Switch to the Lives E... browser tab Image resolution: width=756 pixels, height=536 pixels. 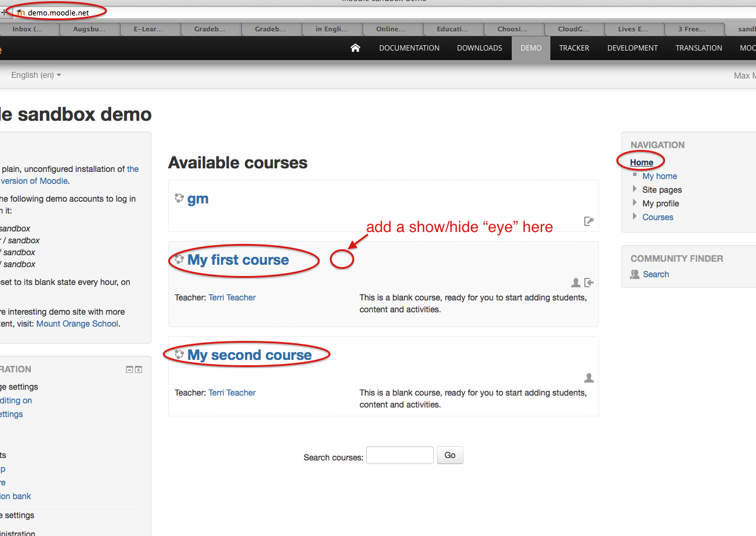pos(634,29)
